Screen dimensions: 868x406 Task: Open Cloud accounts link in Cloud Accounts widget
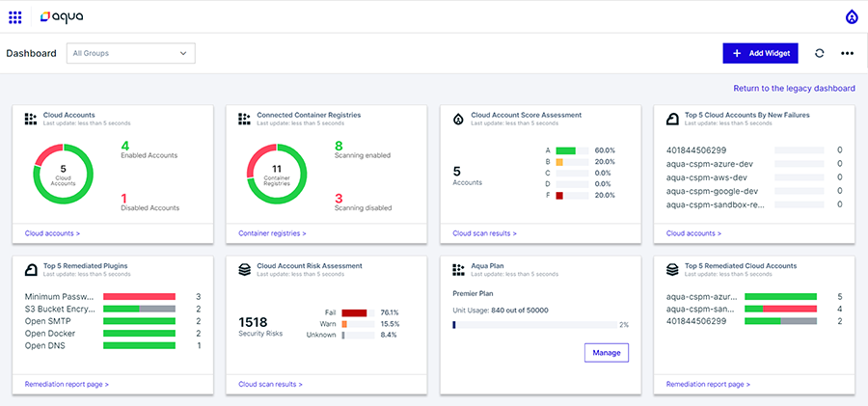[53, 233]
